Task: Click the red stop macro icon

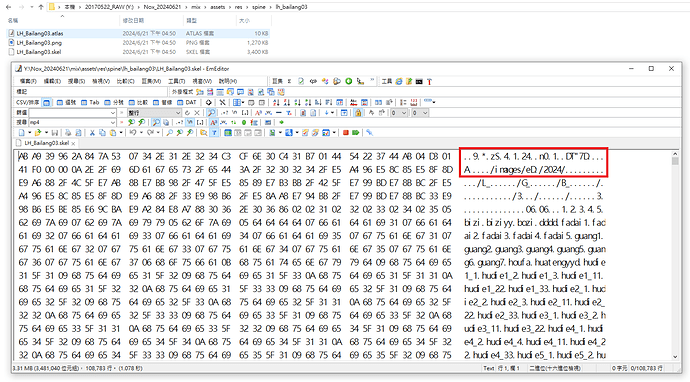Action: (345, 132)
